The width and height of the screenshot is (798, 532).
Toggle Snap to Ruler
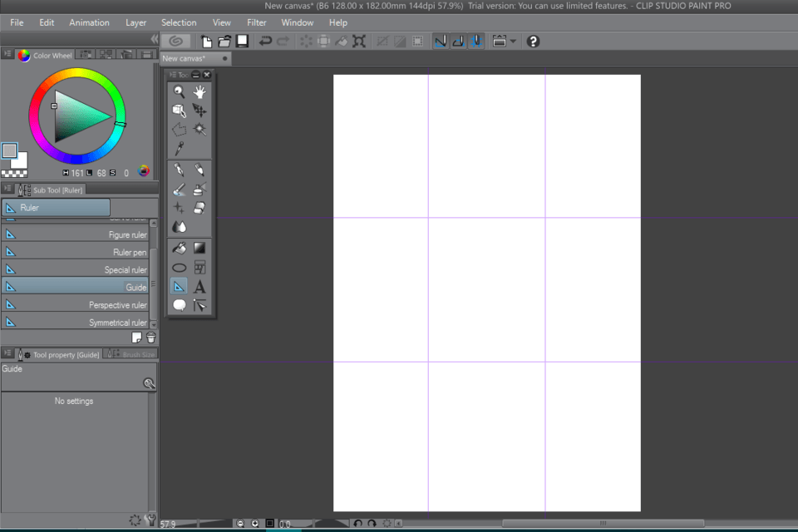440,41
